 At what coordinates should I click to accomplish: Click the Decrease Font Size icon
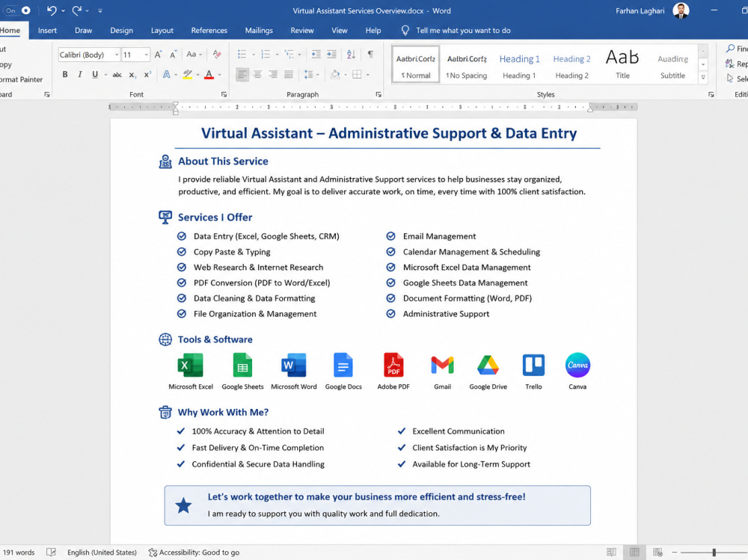click(174, 55)
